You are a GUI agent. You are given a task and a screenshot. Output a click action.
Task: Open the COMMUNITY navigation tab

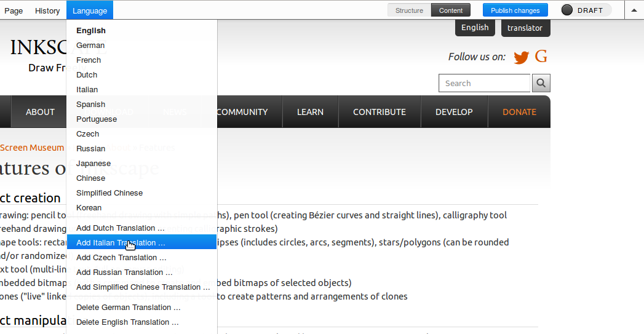point(242,112)
